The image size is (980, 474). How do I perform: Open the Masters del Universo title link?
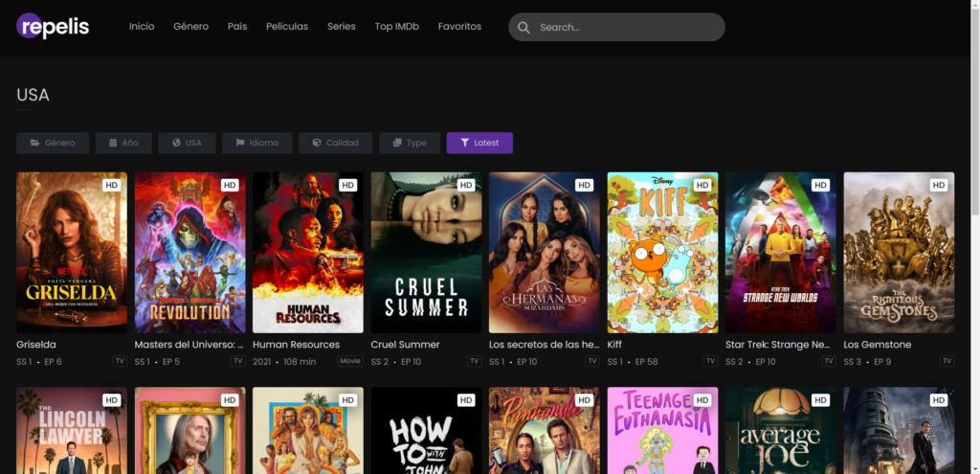coord(189,345)
